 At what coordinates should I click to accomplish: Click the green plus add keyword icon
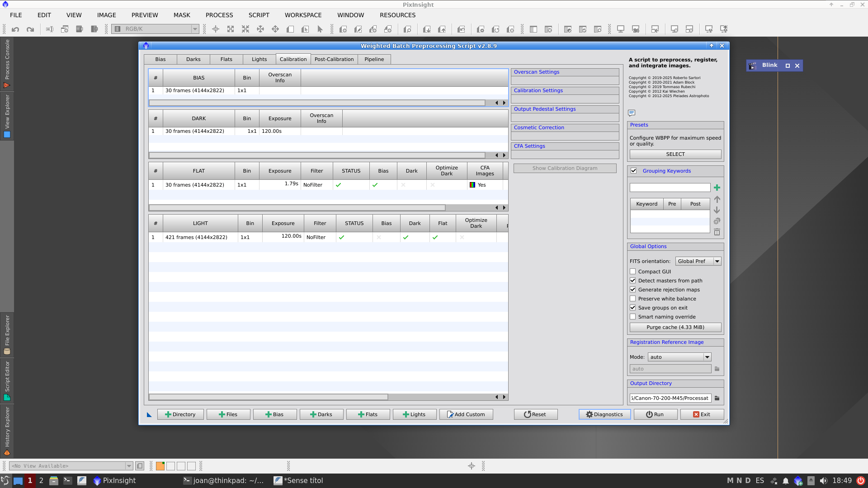[x=717, y=188]
